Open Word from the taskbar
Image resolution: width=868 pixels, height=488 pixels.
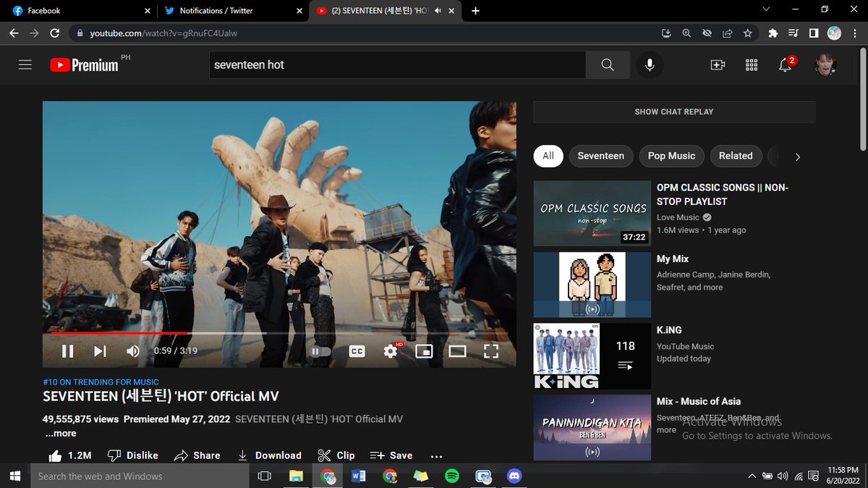click(x=359, y=476)
